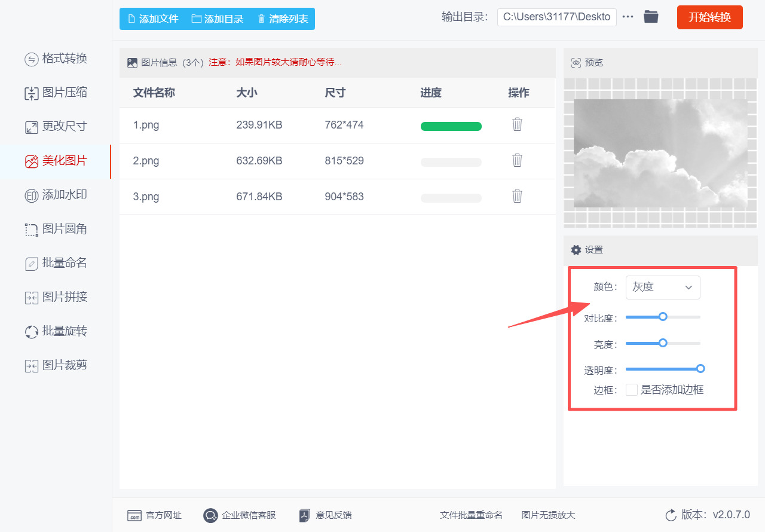The height and width of the screenshot is (532, 765).
Task: Click the 815*529 dimension cell
Action: click(x=344, y=161)
